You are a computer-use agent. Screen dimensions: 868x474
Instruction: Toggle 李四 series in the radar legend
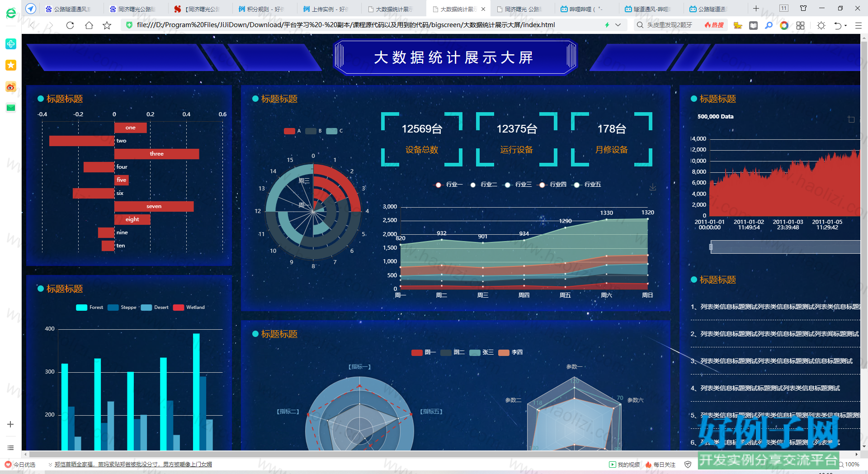(510, 352)
